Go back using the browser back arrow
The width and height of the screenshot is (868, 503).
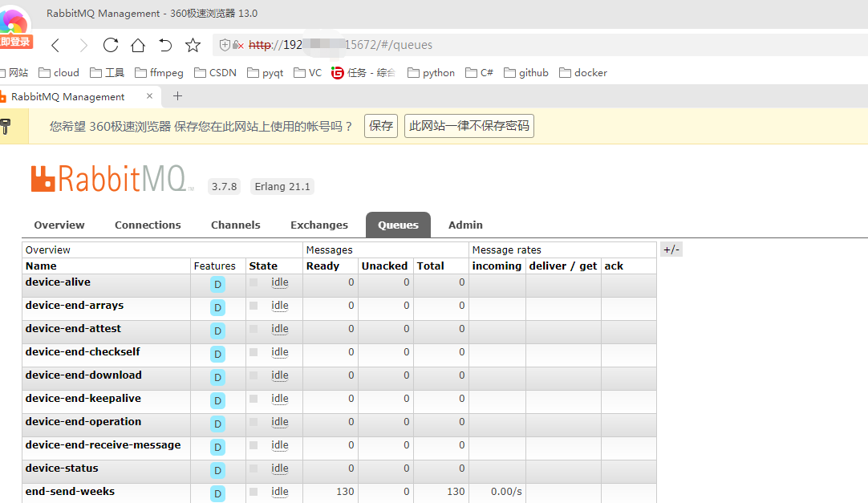coord(55,45)
